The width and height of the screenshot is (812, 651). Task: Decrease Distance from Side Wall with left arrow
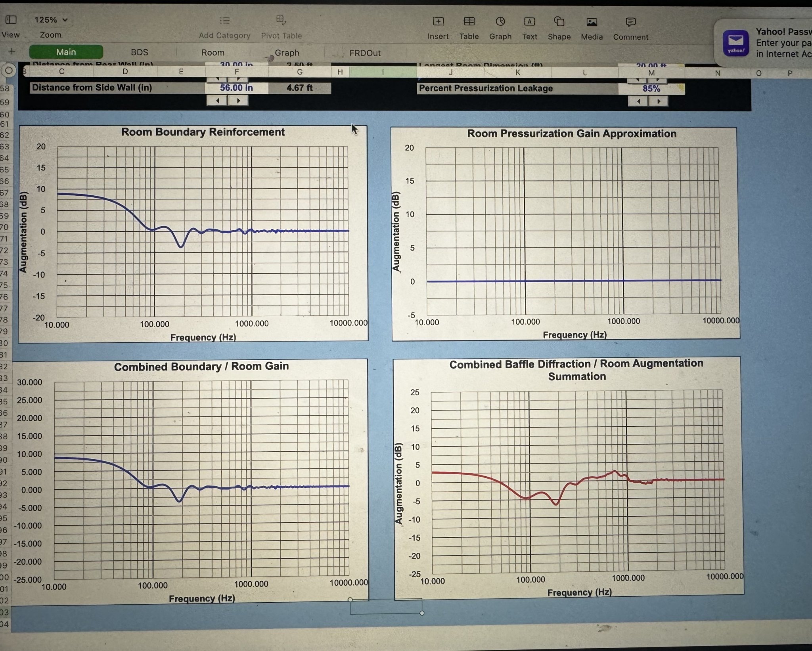click(217, 101)
